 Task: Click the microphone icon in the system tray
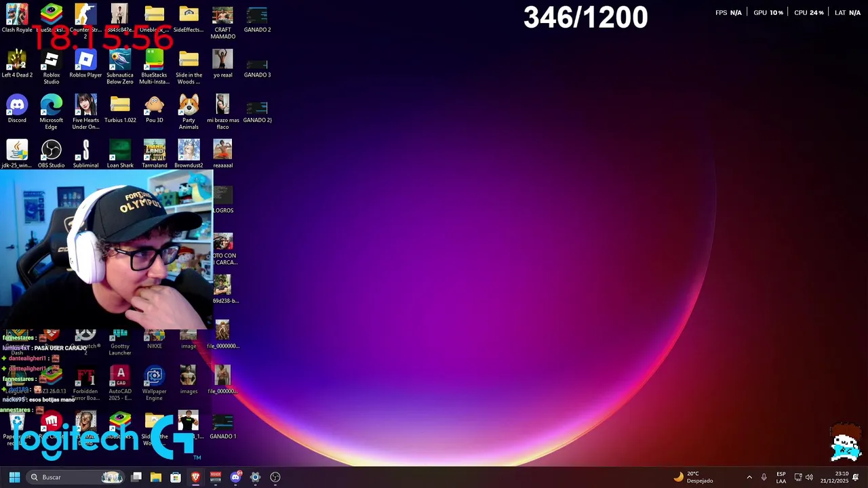pos(764,477)
